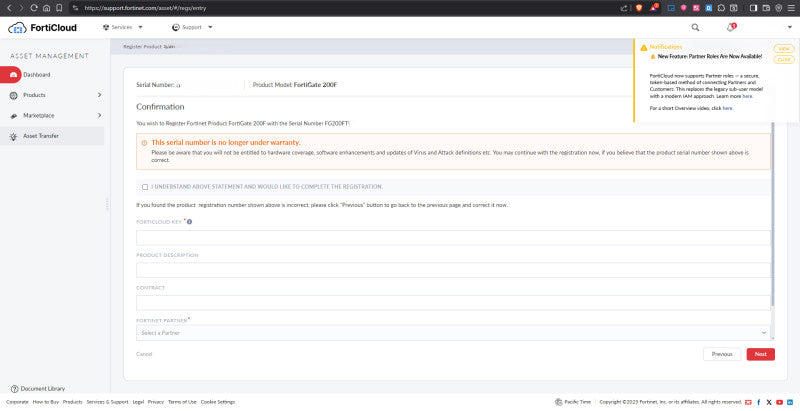Image resolution: width=800 pixels, height=411 pixels.
Task: Expand the Marketplace sidebar chevron
Action: 99,115
